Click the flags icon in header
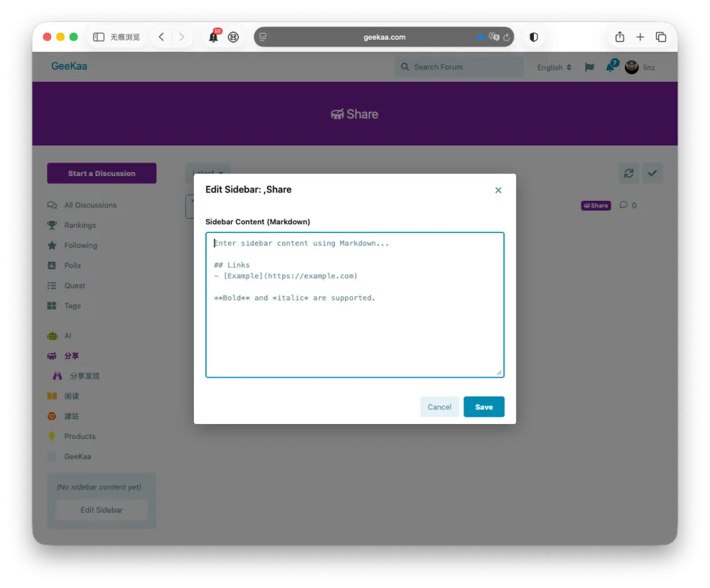 (589, 67)
